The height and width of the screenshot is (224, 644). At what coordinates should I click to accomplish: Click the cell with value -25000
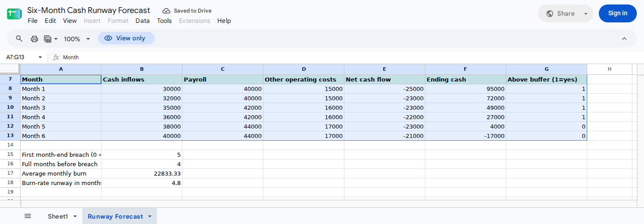[x=385, y=89]
